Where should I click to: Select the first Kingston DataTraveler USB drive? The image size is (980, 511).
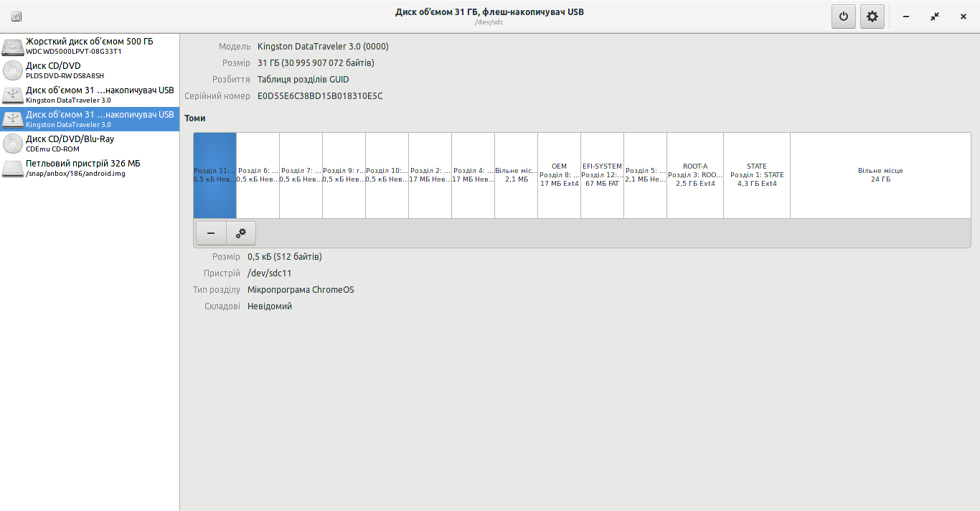[90, 95]
